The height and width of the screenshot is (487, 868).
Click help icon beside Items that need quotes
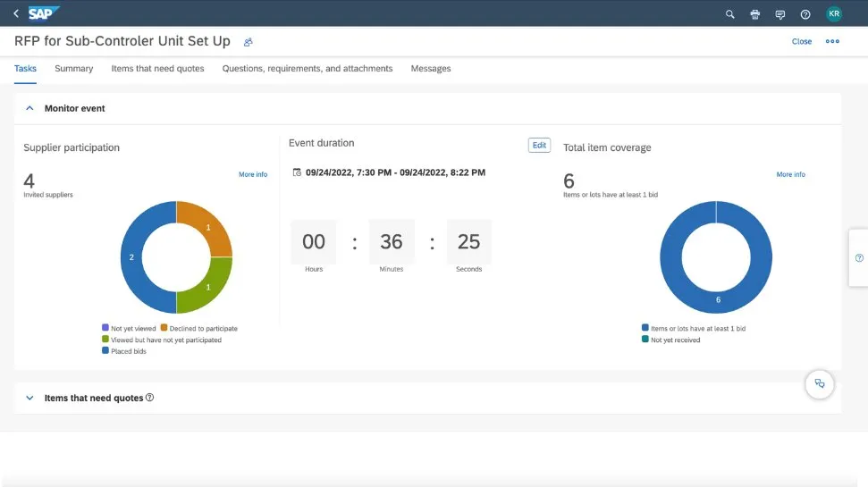[x=149, y=398]
